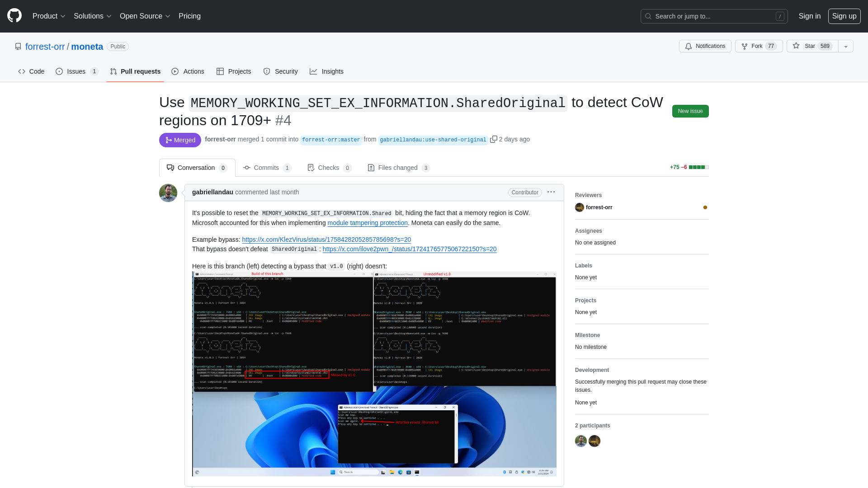Screen dimensions: 868x488
Task: Expand the Product menu
Action: pos(49,16)
